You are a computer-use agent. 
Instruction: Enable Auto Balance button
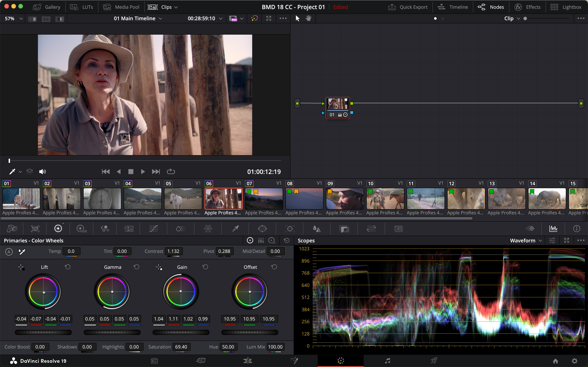[9, 252]
